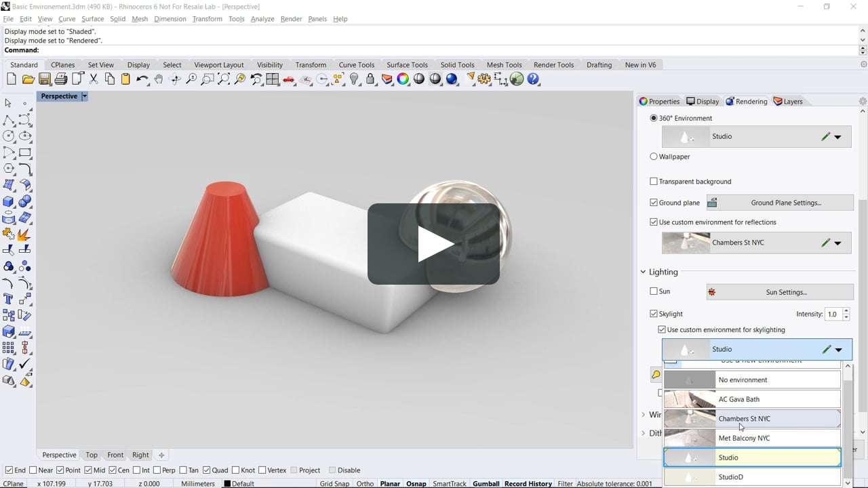Image resolution: width=868 pixels, height=488 pixels.
Task: Click the Print icon in toolbar
Action: [x=61, y=79]
